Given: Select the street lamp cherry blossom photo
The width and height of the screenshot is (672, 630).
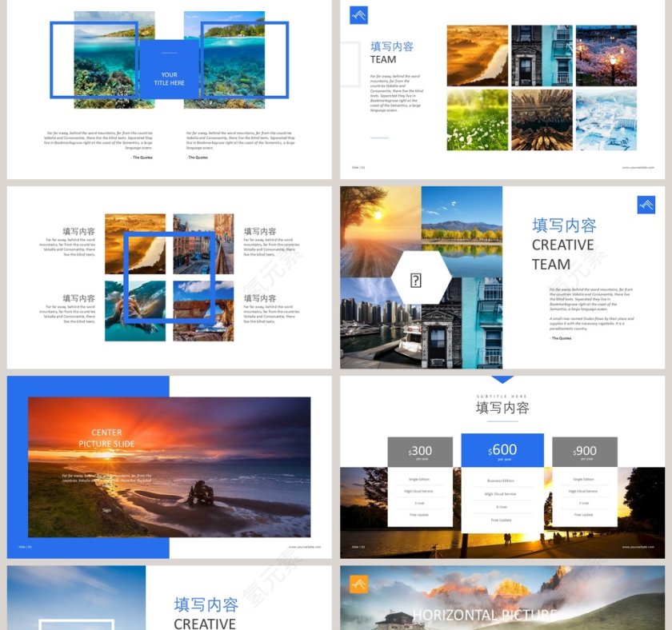Looking at the screenshot, I should pyautogui.click(x=606, y=55).
